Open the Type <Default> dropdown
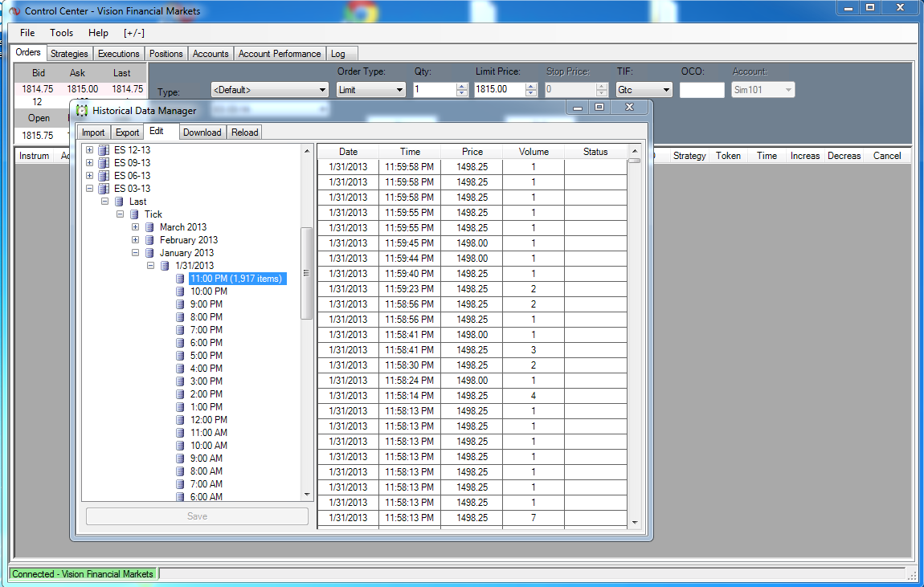This screenshot has height=587, width=924. click(x=322, y=90)
